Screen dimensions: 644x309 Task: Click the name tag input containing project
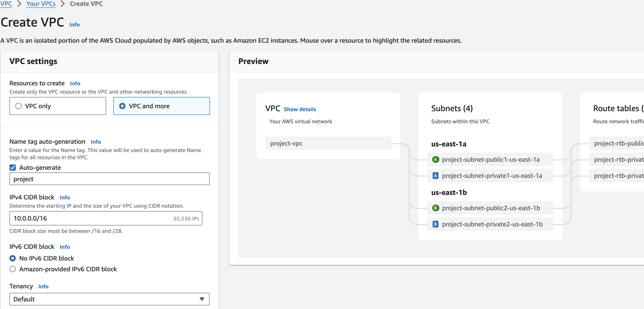[x=109, y=179]
